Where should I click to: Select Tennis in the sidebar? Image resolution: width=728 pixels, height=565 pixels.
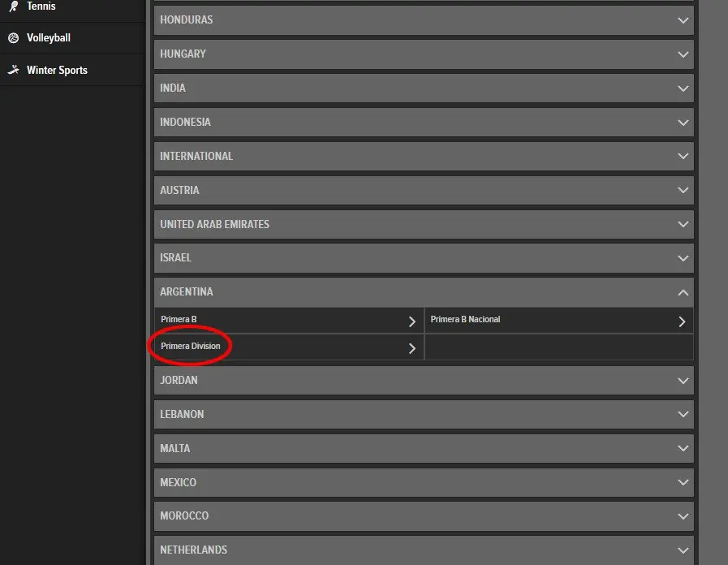tap(41, 6)
